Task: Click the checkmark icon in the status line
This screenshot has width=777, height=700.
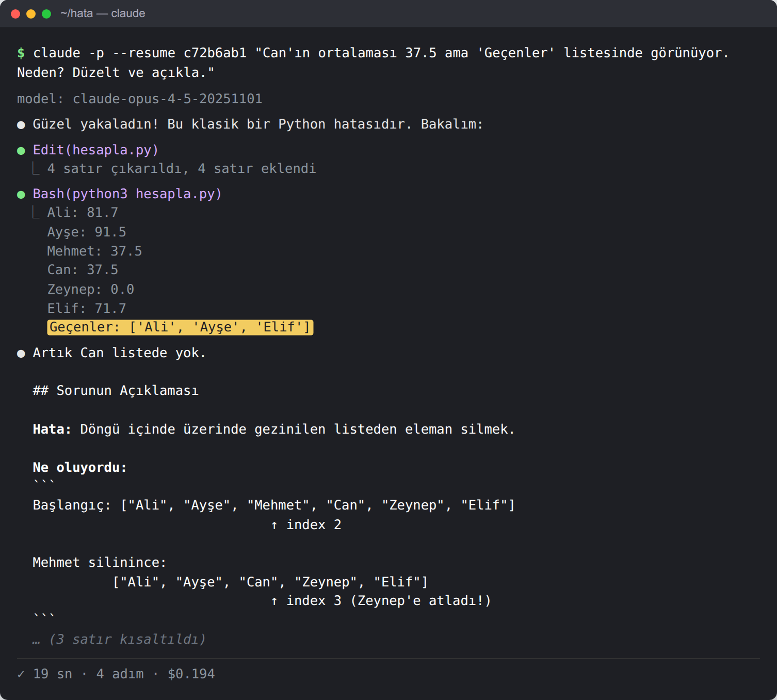Action: [21, 674]
